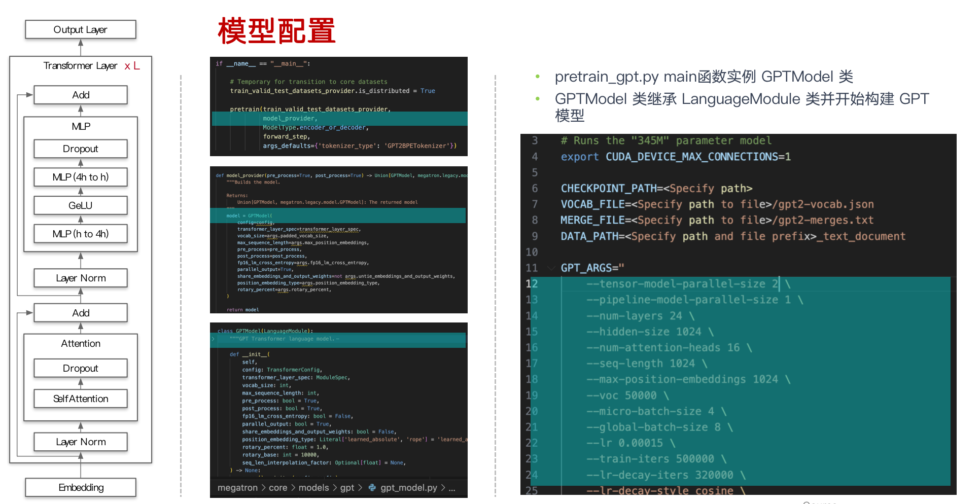Click the "def model_provider" definition line
This screenshot has height=504, width=980.
(x=341, y=175)
